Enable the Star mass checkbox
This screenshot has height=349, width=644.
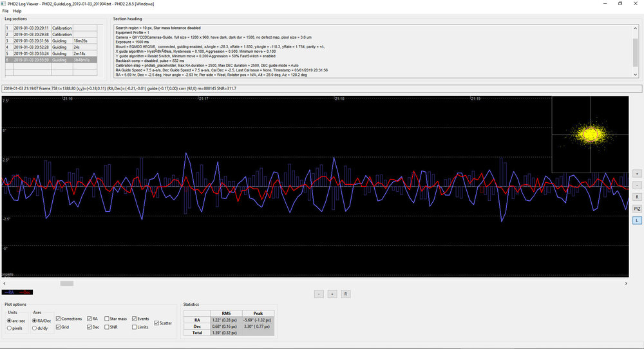coord(107,319)
